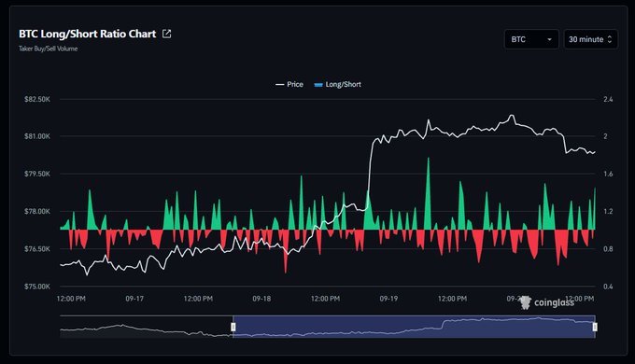This screenshot has width=635, height=364.
Task: Toggle the Price legend series
Action: pyautogui.click(x=289, y=84)
